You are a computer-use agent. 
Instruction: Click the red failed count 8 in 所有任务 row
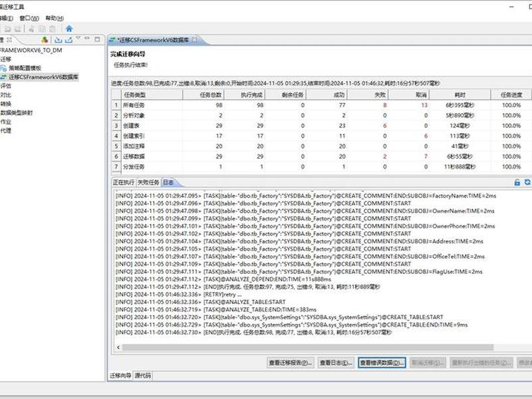pyautogui.click(x=385, y=105)
